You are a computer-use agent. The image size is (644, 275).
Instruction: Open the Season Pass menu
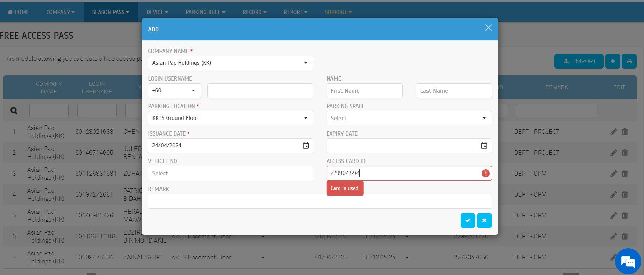pos(110,12)
